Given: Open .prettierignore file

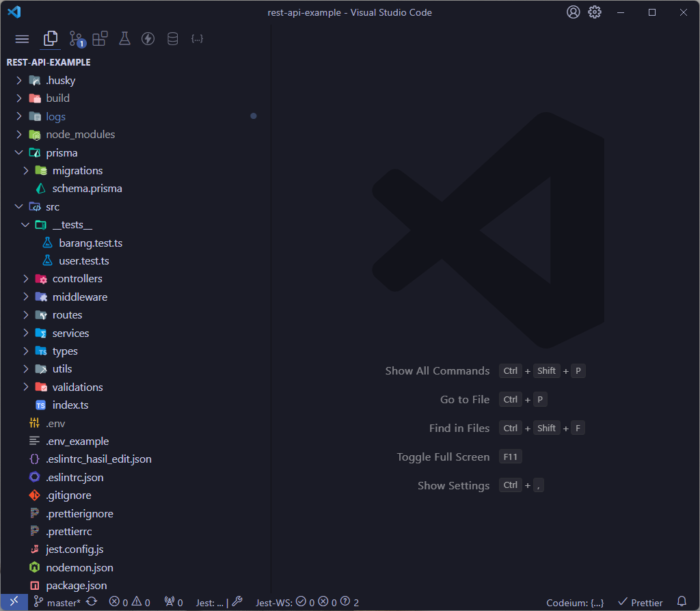Looking at the screenshot, I should (x=136, y=513).
